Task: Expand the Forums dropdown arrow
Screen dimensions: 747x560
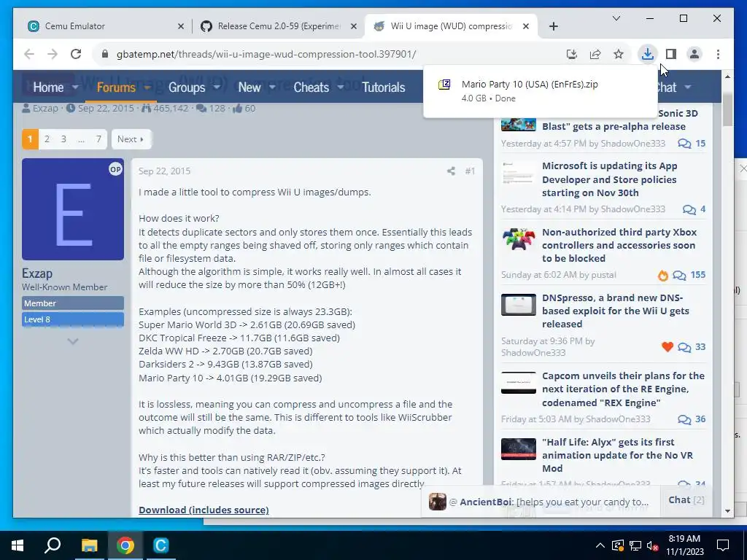Action: 147,87
